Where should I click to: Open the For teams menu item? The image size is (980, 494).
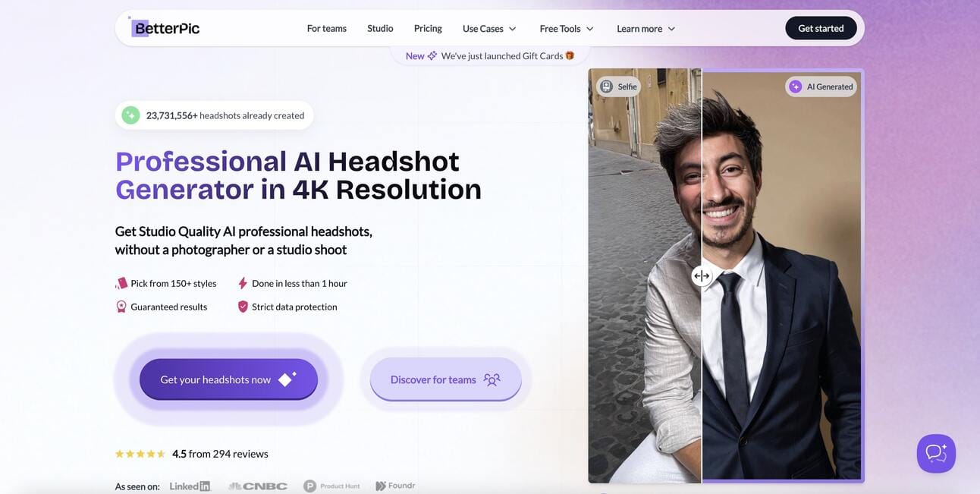(x=327, y=28)
